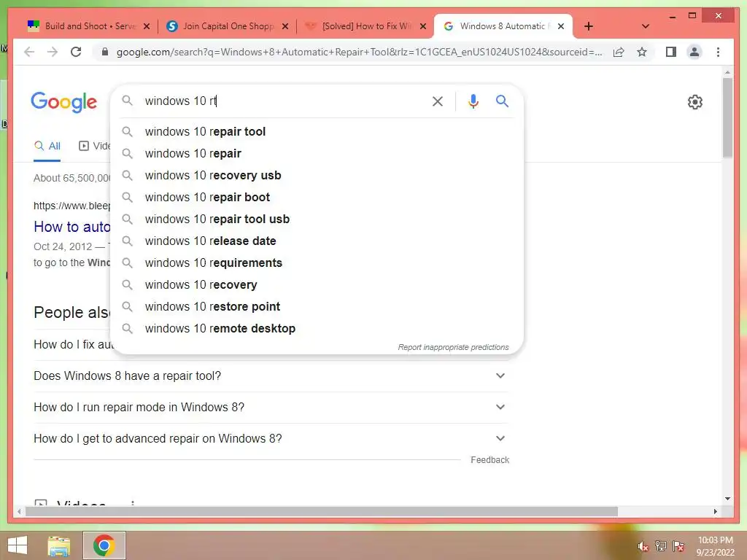This screenshot has width=747, height=560.
Task: Share this page from the address bar
Action: click(619, 52)
